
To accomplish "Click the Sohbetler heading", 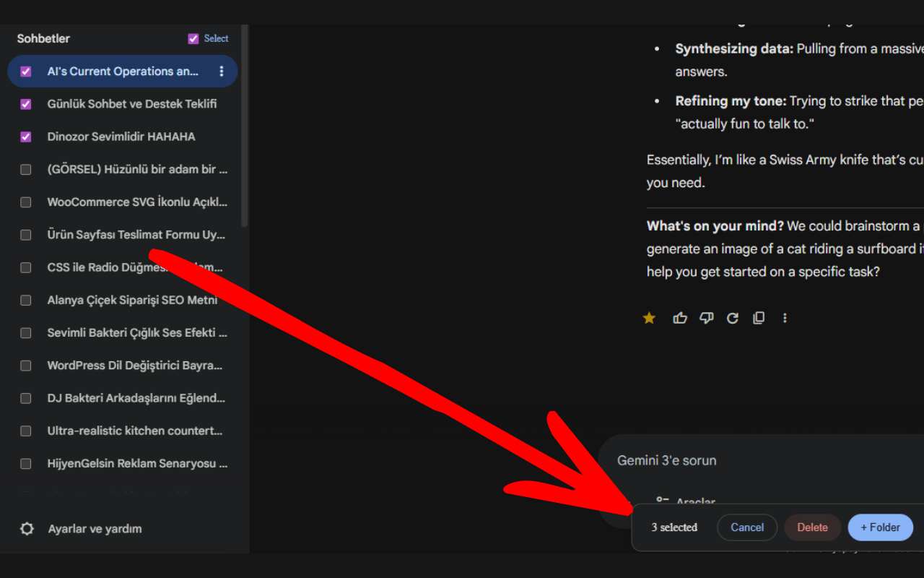I will click(x=43, y=39).
